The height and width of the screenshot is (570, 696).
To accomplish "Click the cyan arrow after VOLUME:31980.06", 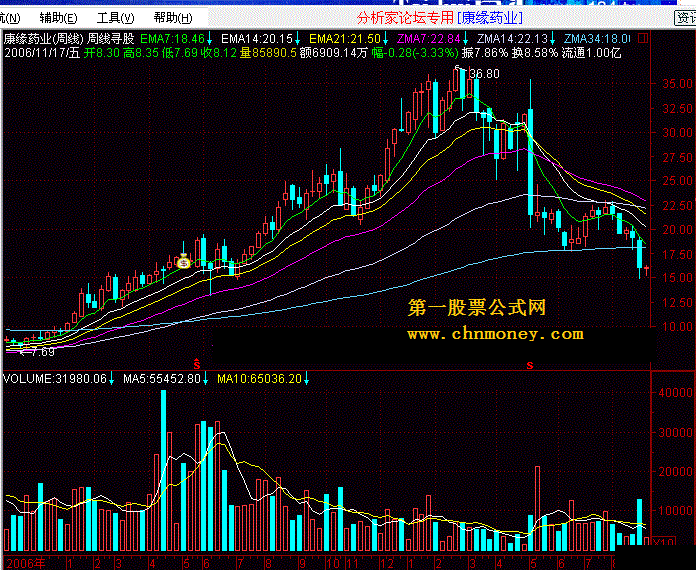I will (x=111, y=379).
